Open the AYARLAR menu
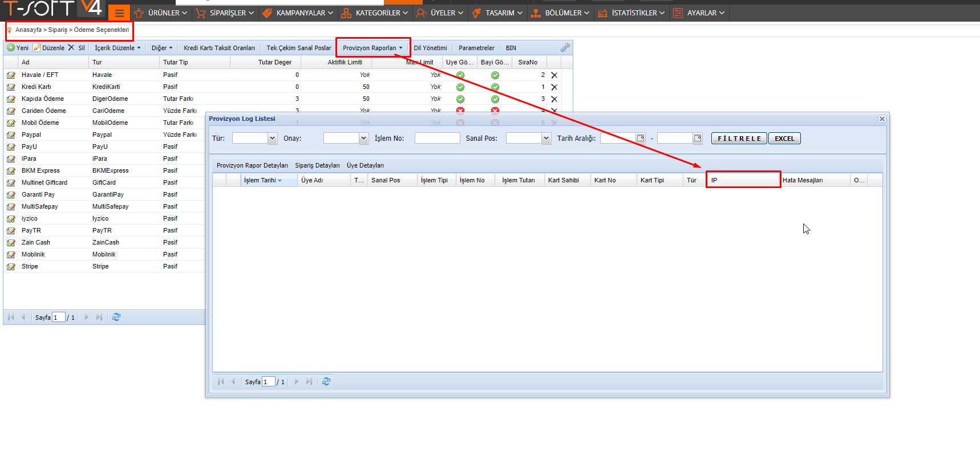Viewport: 980px width, 452px height. pyautogui.click(x=699, y=13)
